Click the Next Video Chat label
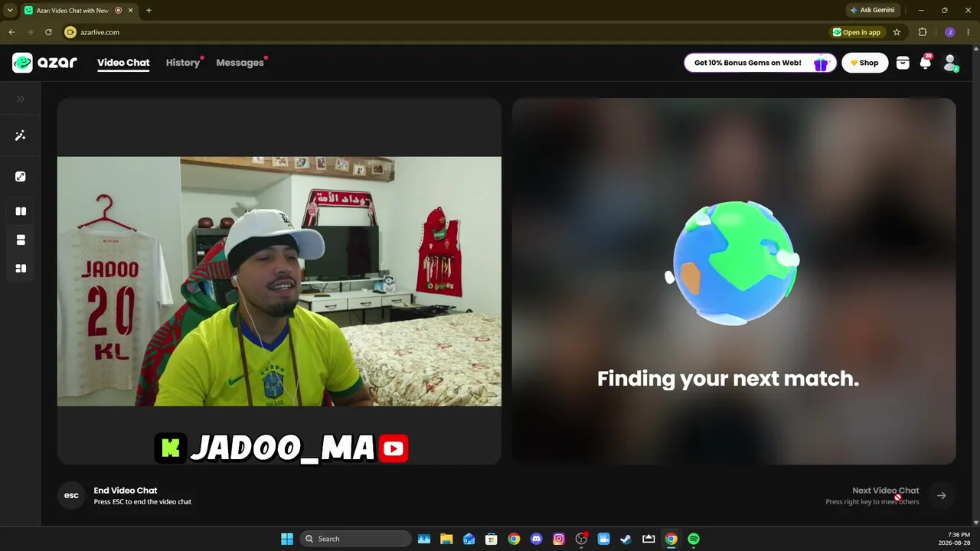Viewport: 980px width, 551px height. click(886, 491)
